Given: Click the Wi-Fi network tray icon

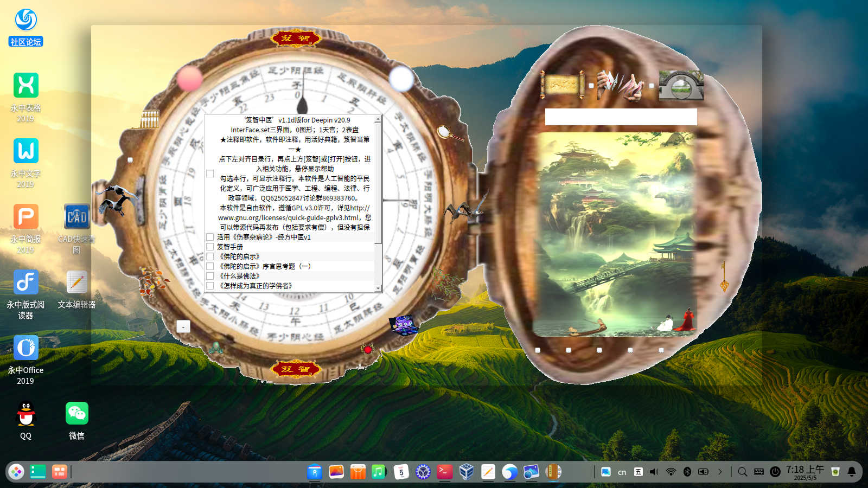Looking at the screenshot, I should coord(671,472).
